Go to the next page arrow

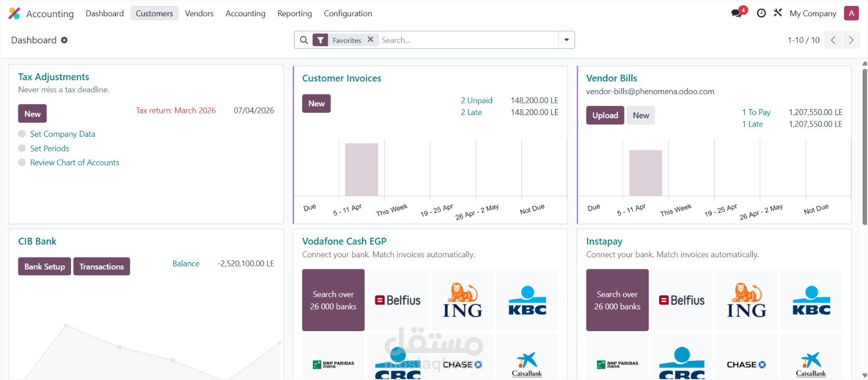[851, 40]
